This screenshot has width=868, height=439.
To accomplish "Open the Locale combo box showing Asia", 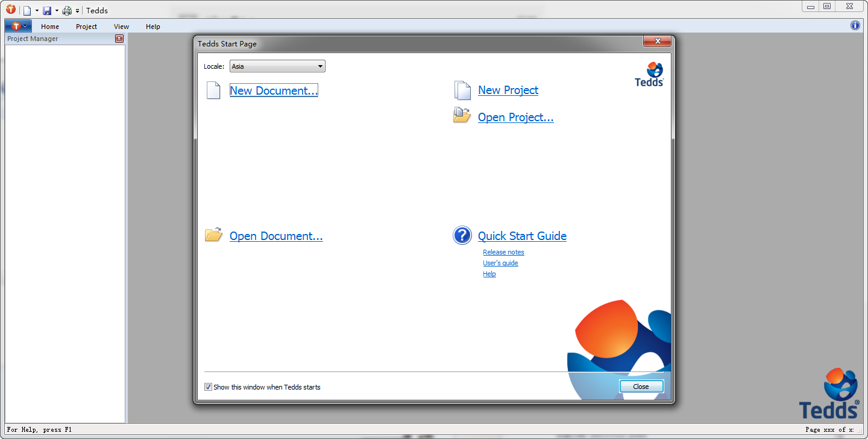I will (277, 66).
